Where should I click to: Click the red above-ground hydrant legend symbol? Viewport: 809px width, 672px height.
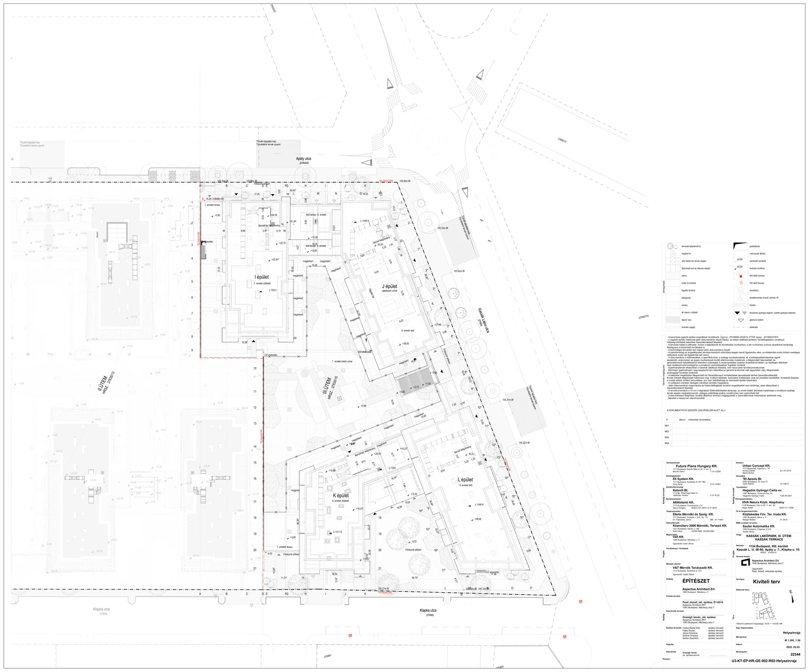[741, 275]
